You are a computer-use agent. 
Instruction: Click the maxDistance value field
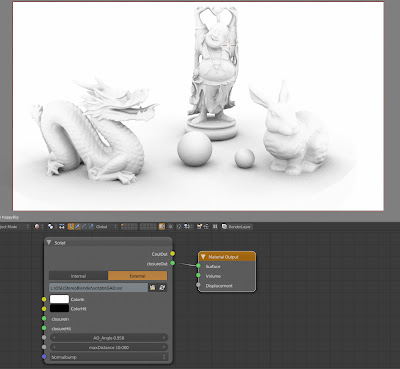pyautogui.click(x=109, y=347)
